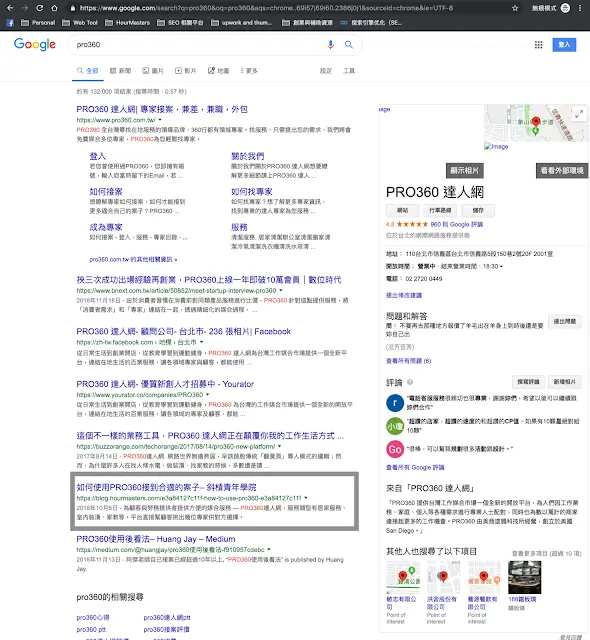The image size is (590, 640).
Task: Start voice search with the microphone icon
Action: point(330,44)
